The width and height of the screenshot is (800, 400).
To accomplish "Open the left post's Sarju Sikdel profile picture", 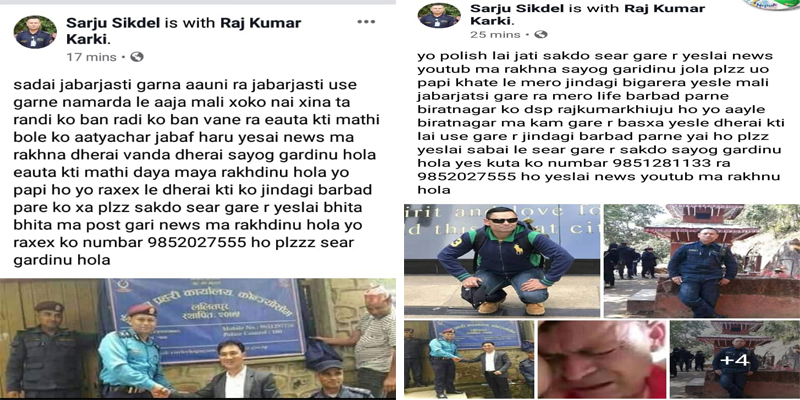I will click(35, 32).
